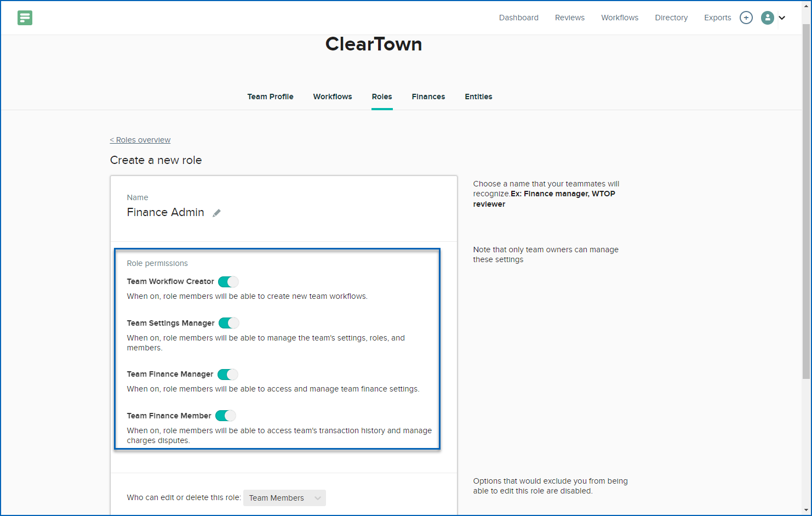Open the plus create-new icon
812x516 pixels.
pos(746,18)
